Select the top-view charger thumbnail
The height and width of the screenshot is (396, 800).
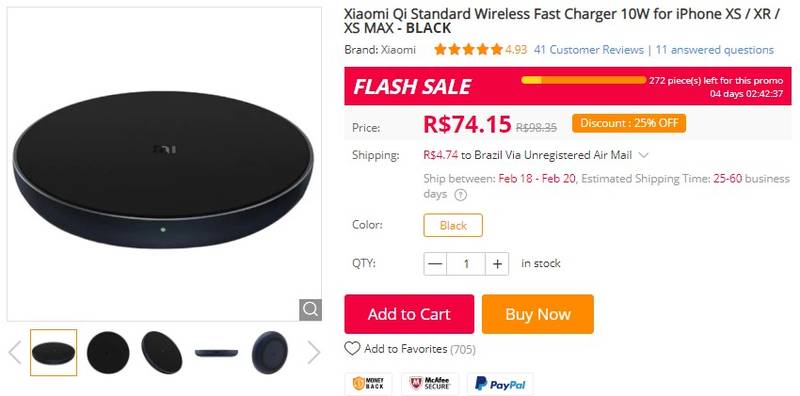click(108, 352)
